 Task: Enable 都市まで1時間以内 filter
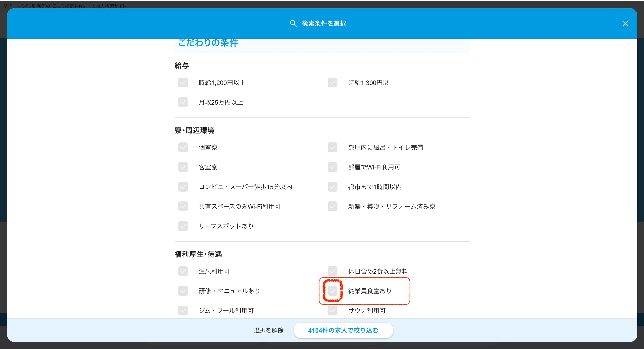tap(332, 187)
